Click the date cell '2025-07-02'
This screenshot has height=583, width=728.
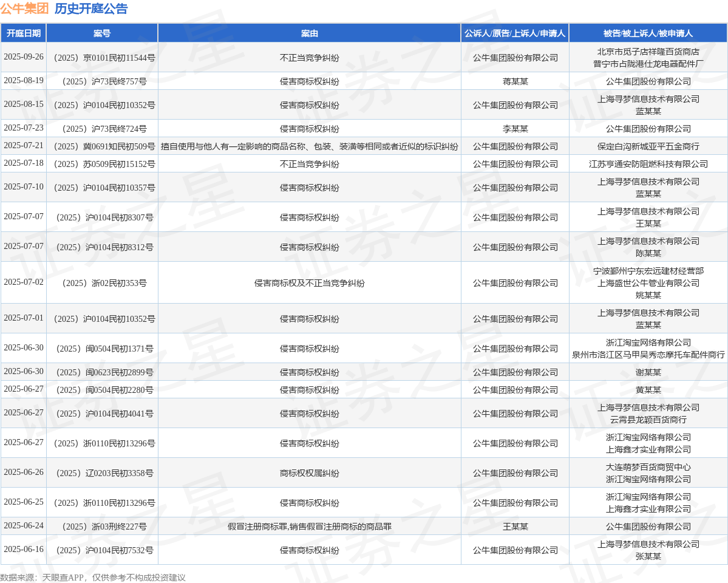(24, 282)
